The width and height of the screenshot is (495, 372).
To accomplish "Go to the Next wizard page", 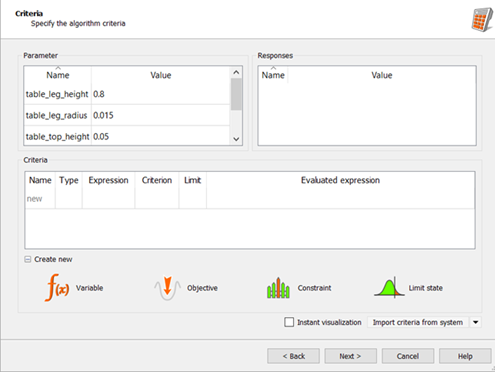I will pos(350,356).
